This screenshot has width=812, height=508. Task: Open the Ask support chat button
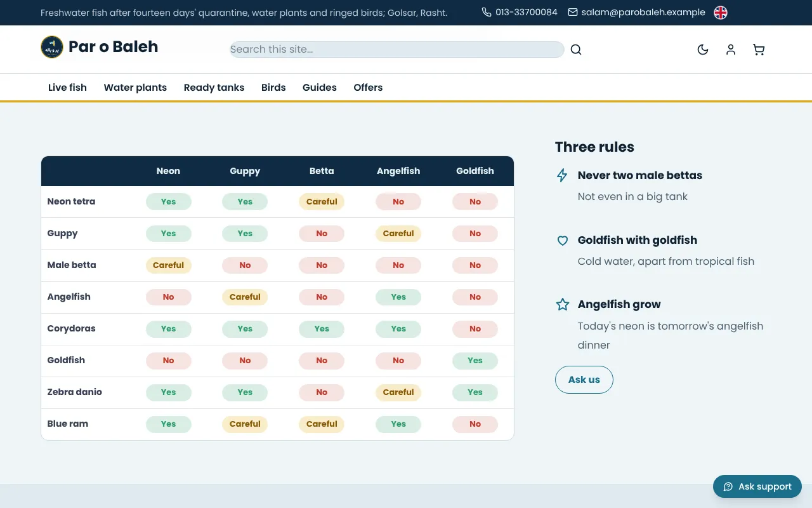757,486
